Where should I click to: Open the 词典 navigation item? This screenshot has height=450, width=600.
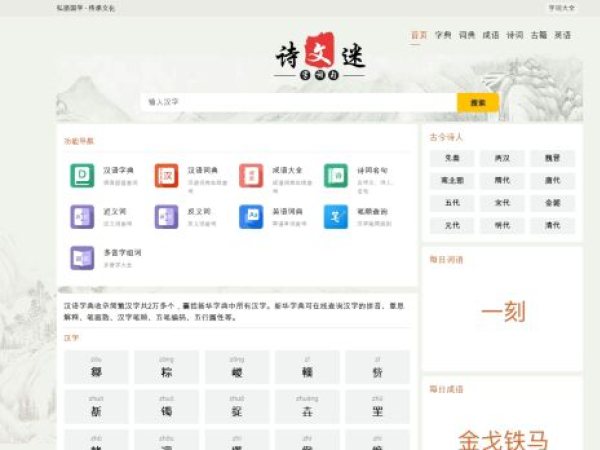(467, 35)
